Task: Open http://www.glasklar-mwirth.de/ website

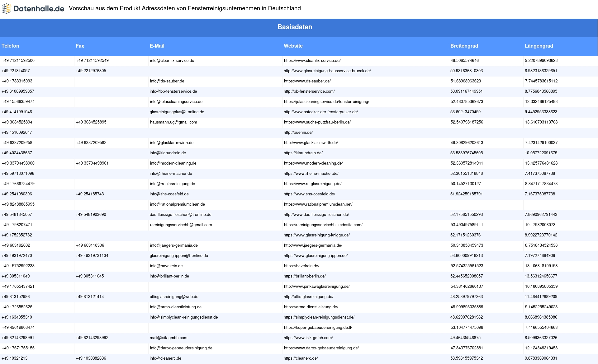Action: pos(311,143)
